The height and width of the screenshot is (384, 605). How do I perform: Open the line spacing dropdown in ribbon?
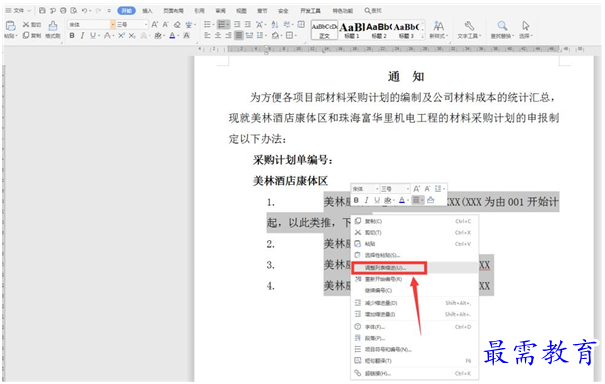coord(266,36)
